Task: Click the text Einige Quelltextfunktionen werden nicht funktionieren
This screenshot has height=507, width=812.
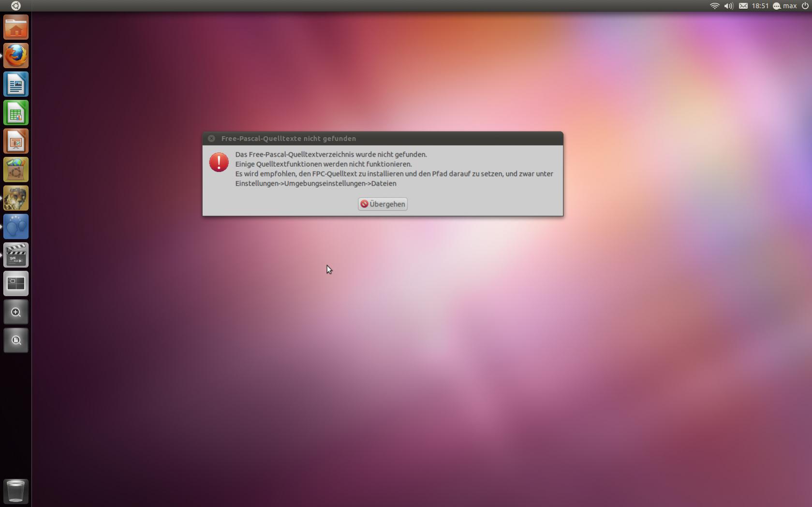Action: [x=324, y=164]
